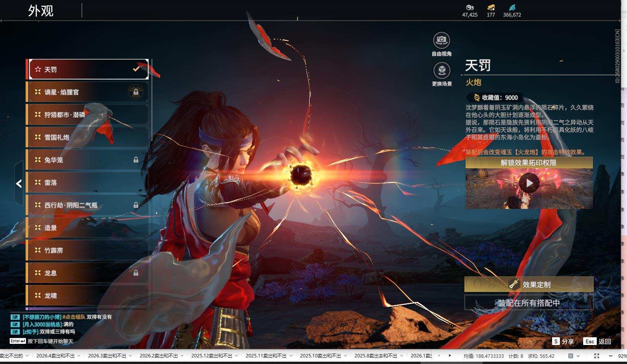Select the 竹霹雳 skin
Viewport: 627px width, 364px height.
pyautogui.click(x=87, y=250)
